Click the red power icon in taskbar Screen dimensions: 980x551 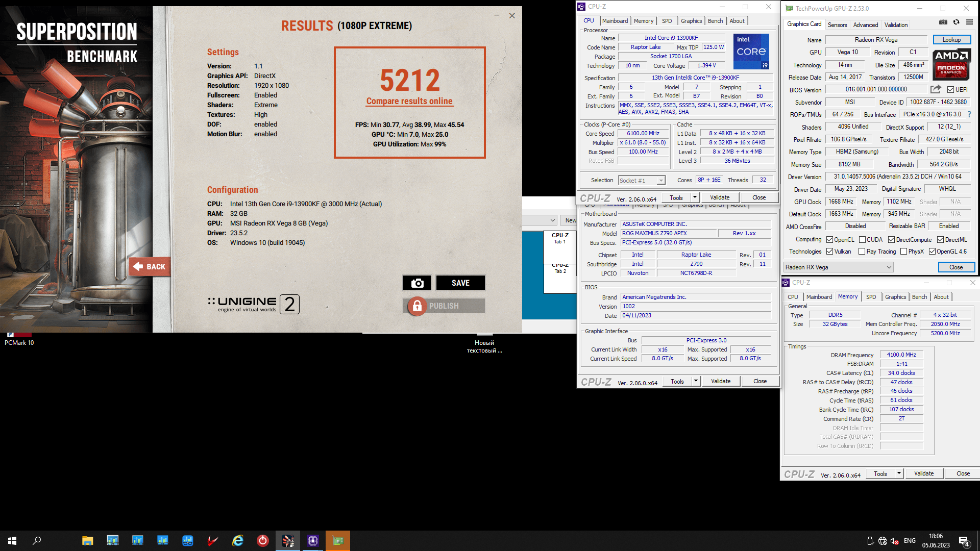pyautogui.click(x=263, y=541)
